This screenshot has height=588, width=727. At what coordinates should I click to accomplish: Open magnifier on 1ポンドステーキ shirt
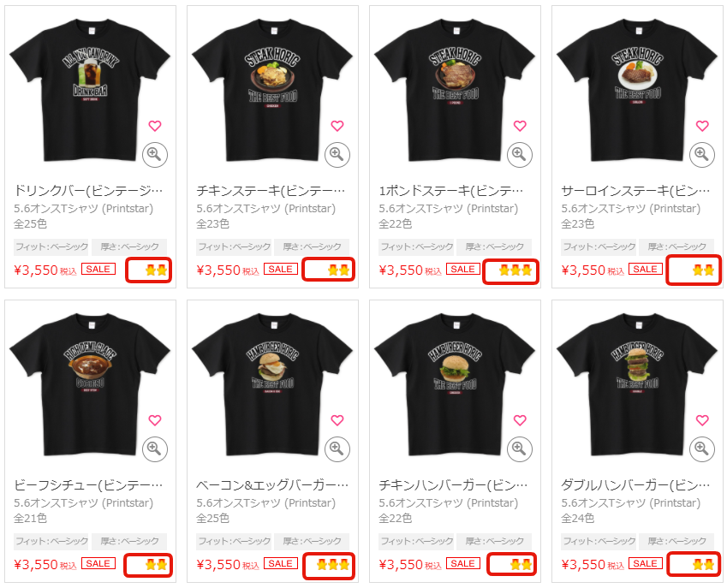[x=519, y=154]
